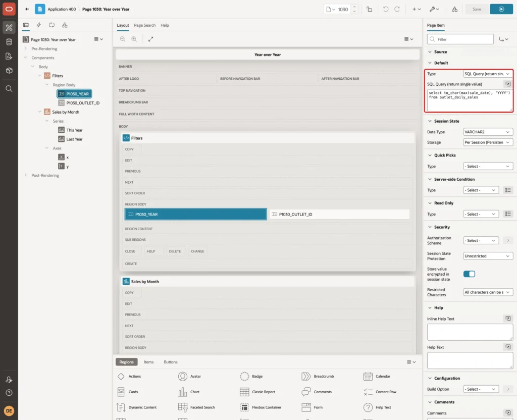Go back using the left arrow icon

click(x=27, y=9)
